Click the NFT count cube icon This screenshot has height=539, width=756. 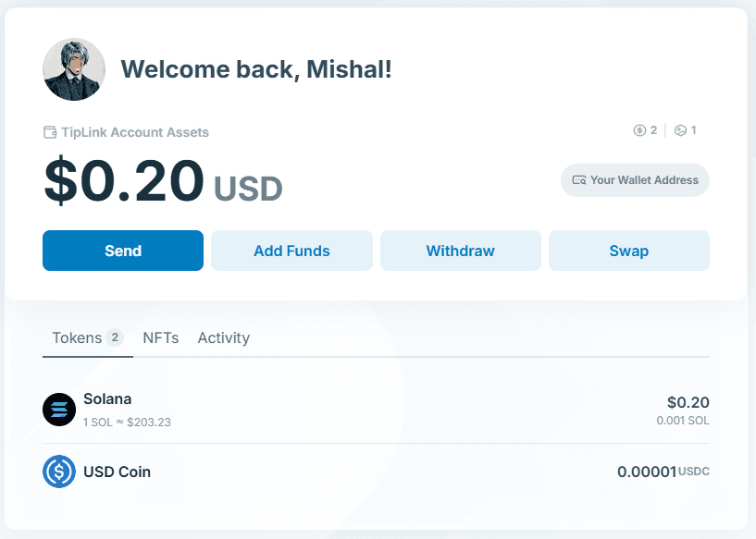pos(680,130)
